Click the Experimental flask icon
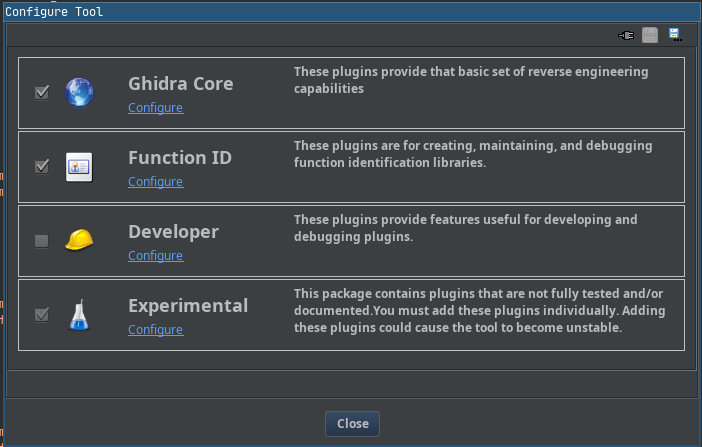Image resolution: width=702 pixels, height=447 pixels. [79, 315]
